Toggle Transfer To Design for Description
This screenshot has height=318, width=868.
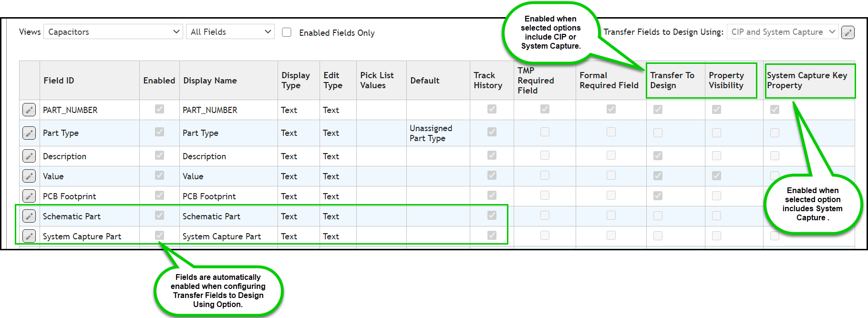tap(658, 155)
